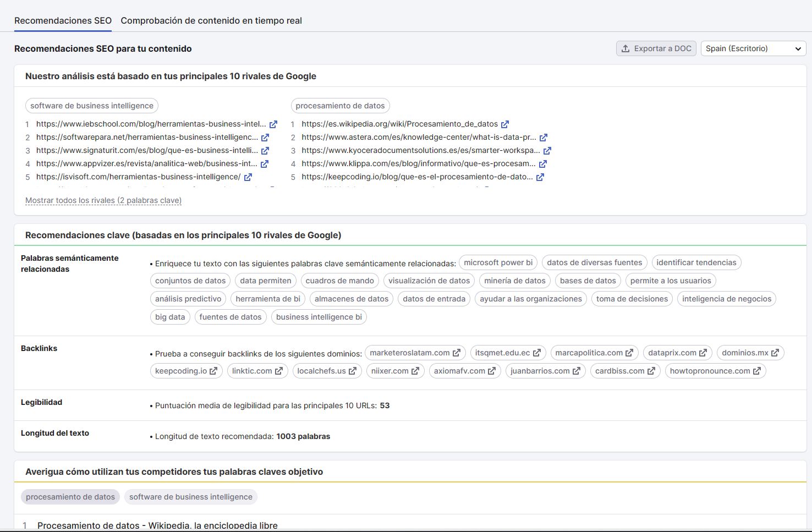812x532 pixels.
Task: Click external link icon next to isvisoft.com URL
Action: [248, 177]
